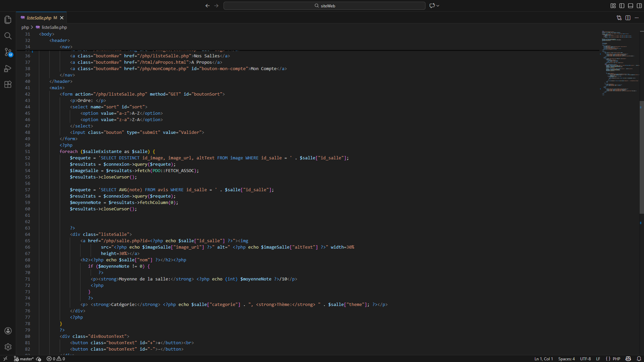644x362 pixels.
Task: Click the sticky scroll <nav> line
Action: [66, 47]
